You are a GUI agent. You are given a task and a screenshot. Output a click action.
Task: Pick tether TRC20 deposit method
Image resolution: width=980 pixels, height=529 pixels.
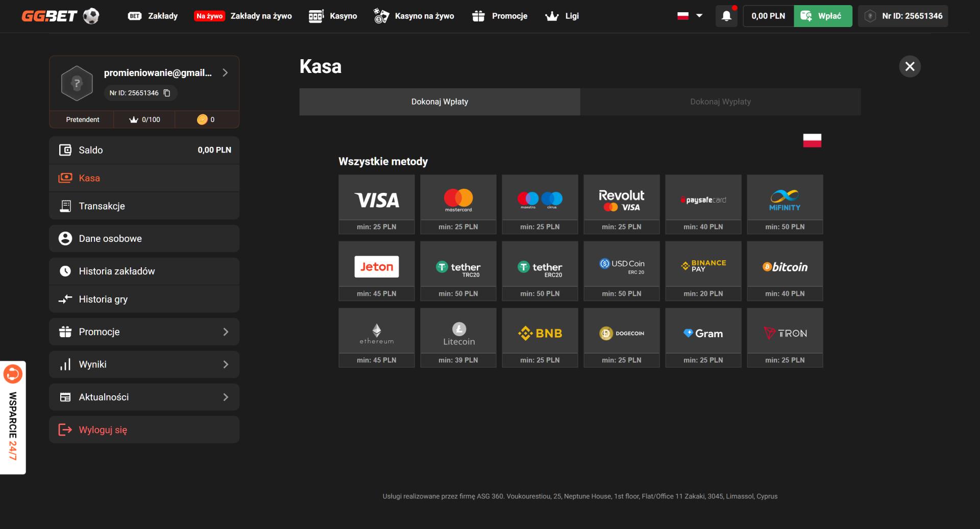[458, 271]
